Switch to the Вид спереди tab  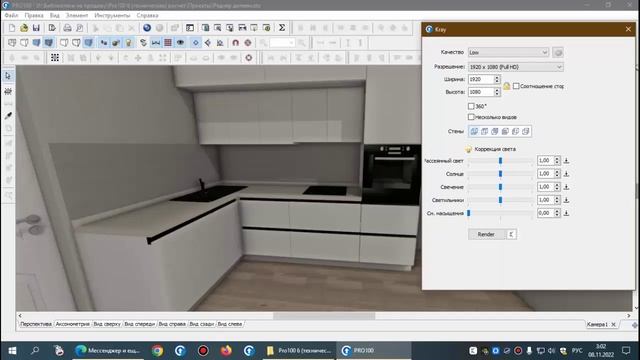(x=140, y=324)
